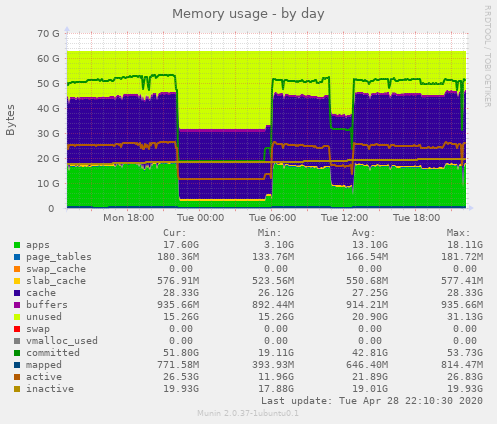497x424 pixels.
Task: Click cache minimum value 26.12G
Action: pyautogui.click(x=276, y=293)
